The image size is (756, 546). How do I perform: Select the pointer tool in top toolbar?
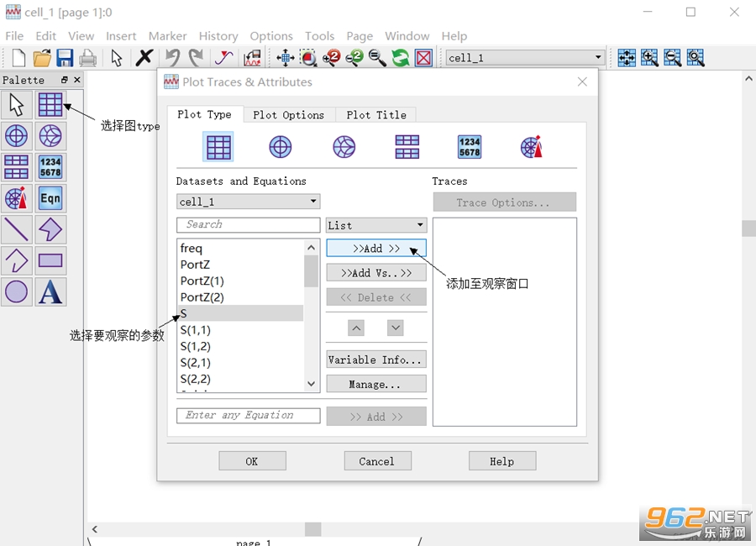[116, 58]
